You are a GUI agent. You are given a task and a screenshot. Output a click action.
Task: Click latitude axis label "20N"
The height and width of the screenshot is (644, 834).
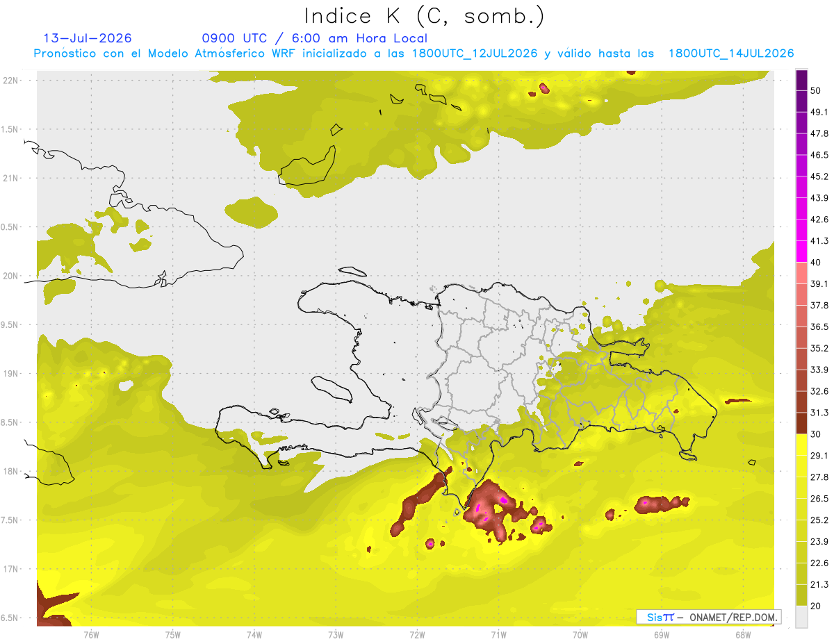tap(12, 276)
